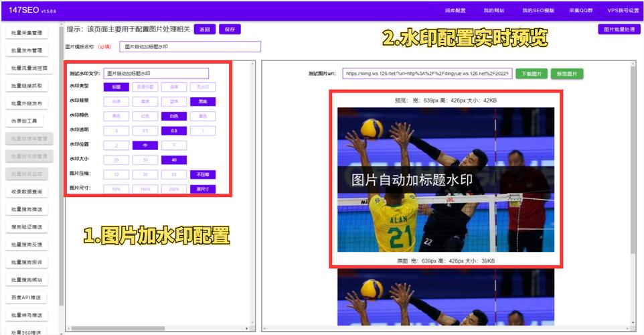Click the 测试图片url input field
644x335 pixels.
427,74
